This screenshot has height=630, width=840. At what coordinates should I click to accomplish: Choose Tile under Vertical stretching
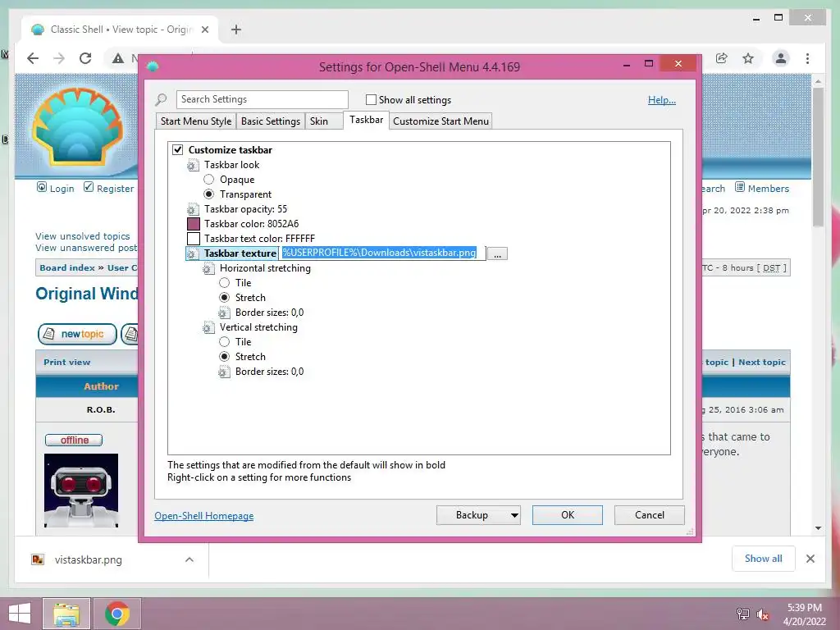225,342
